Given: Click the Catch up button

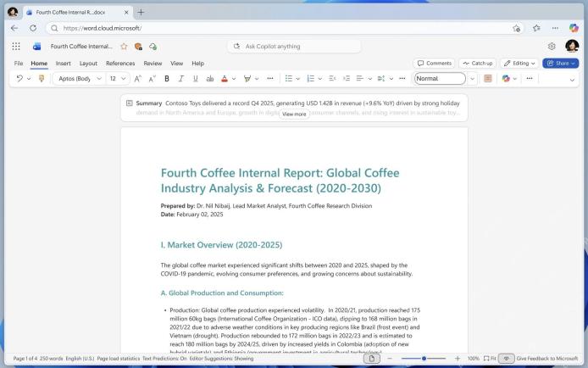Looking at the screenshot, I should (x=477, y=63).
